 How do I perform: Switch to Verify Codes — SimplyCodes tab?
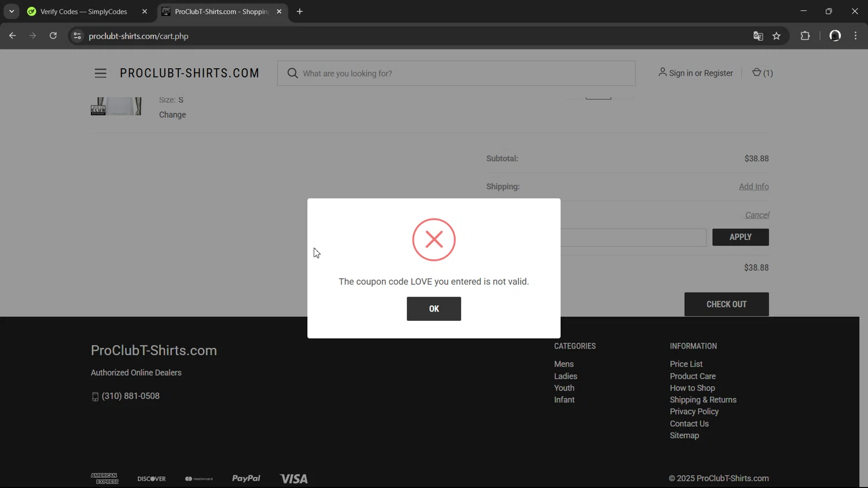[x=84, y=12]
